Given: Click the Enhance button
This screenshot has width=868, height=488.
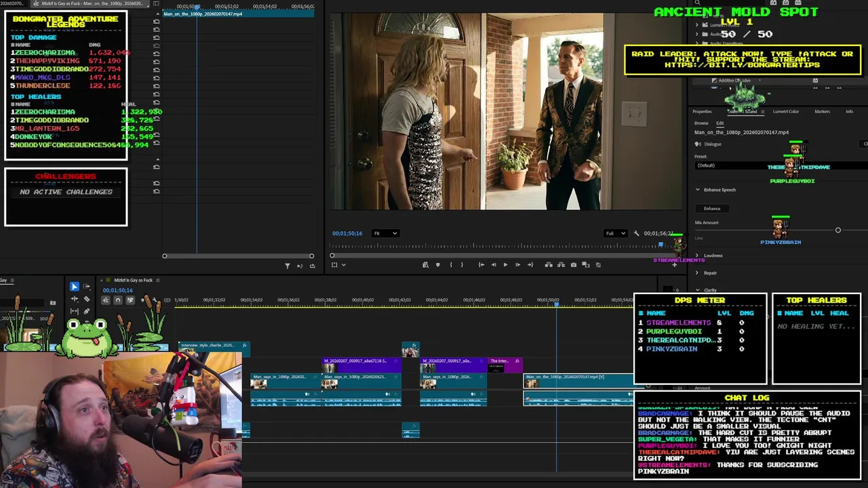Looking at the screenshot, I should (x=712, y=208).
